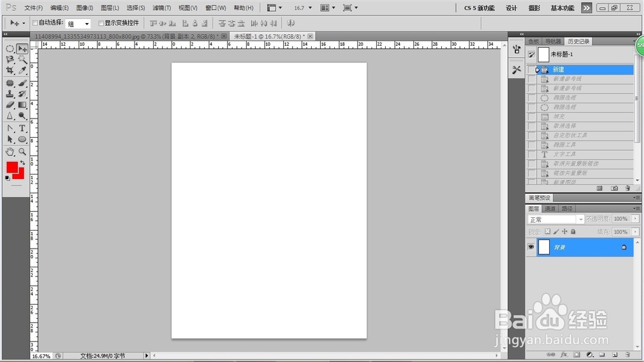Screen dimensions: 644x362
Task: Open the 文件(F) menu
Action: [x=33, y=8]
